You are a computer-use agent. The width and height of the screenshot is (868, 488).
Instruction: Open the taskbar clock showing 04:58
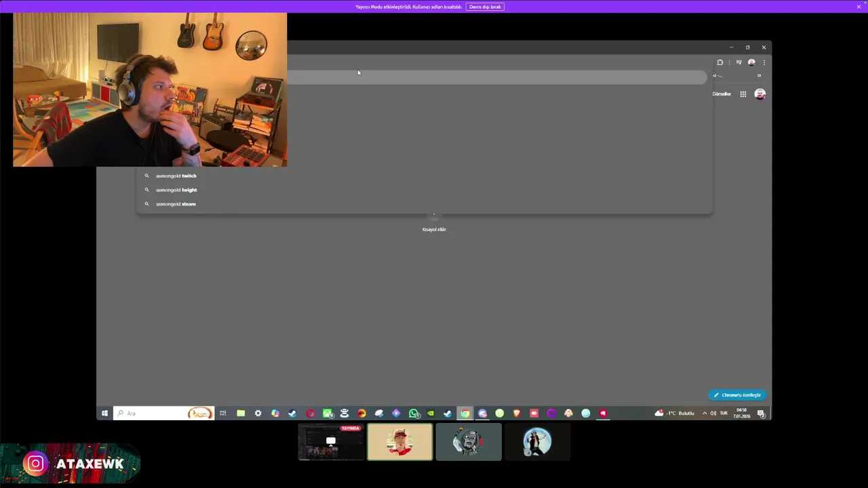pos(741,413)
